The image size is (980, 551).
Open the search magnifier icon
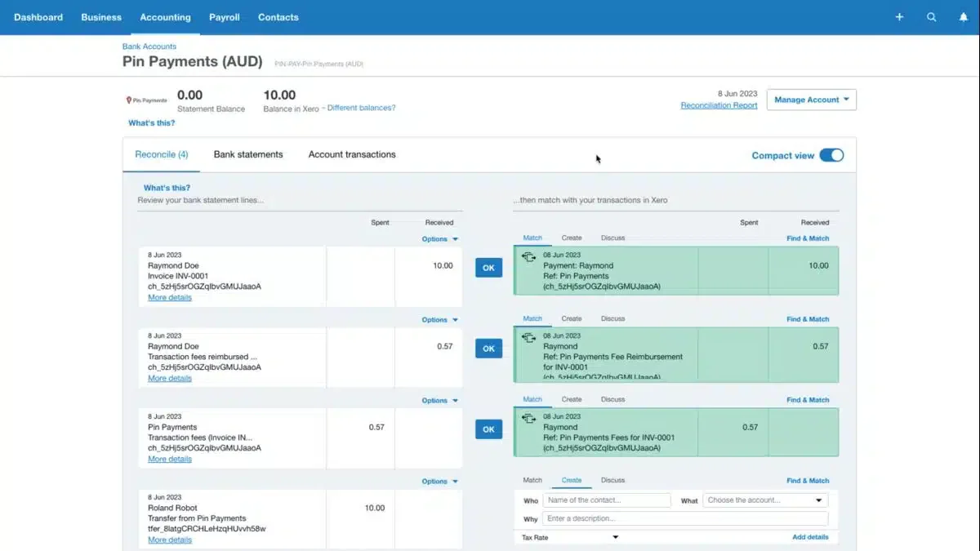coord(932,17)
